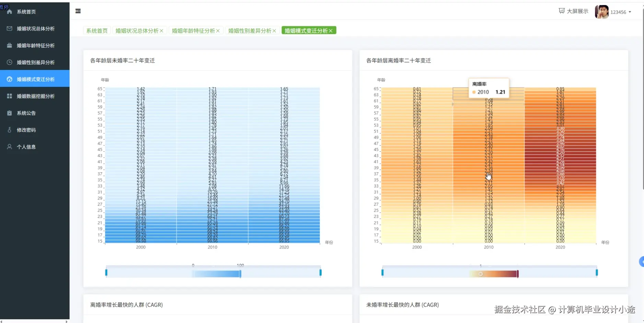Viewport: 644px width, 323px height.
Task: Click the 未婚率增长最快的人群 (CAGR) heading
Action: (x=402, y=305)
